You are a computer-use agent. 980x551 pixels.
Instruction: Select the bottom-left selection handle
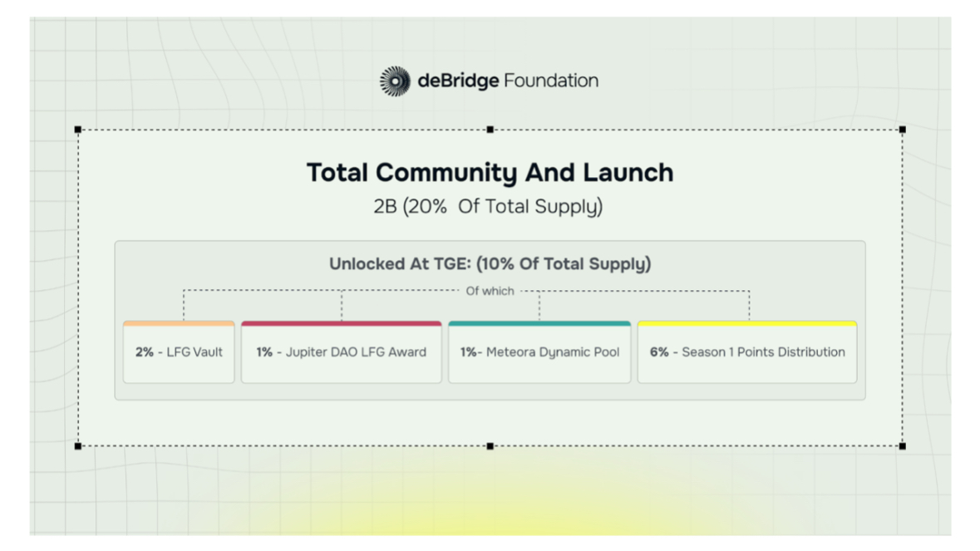point(78,446)
